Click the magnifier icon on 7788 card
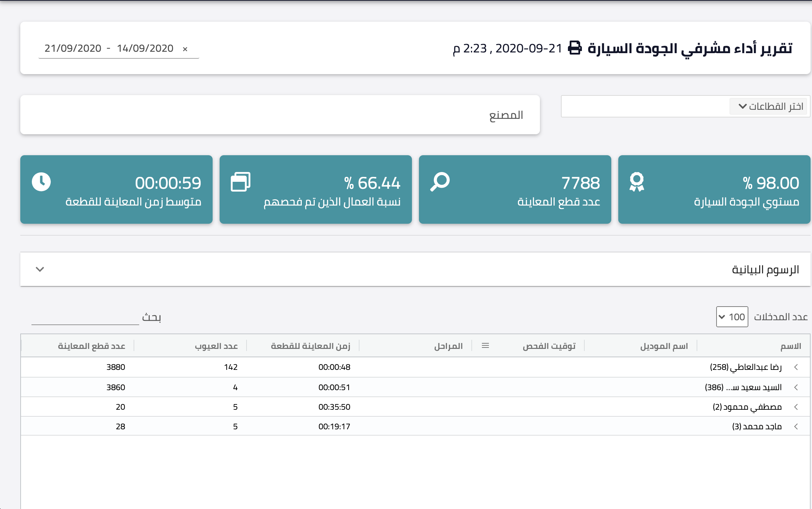This screenshot has height=509, width=812. pyautogui.click(x=440, y=182)
